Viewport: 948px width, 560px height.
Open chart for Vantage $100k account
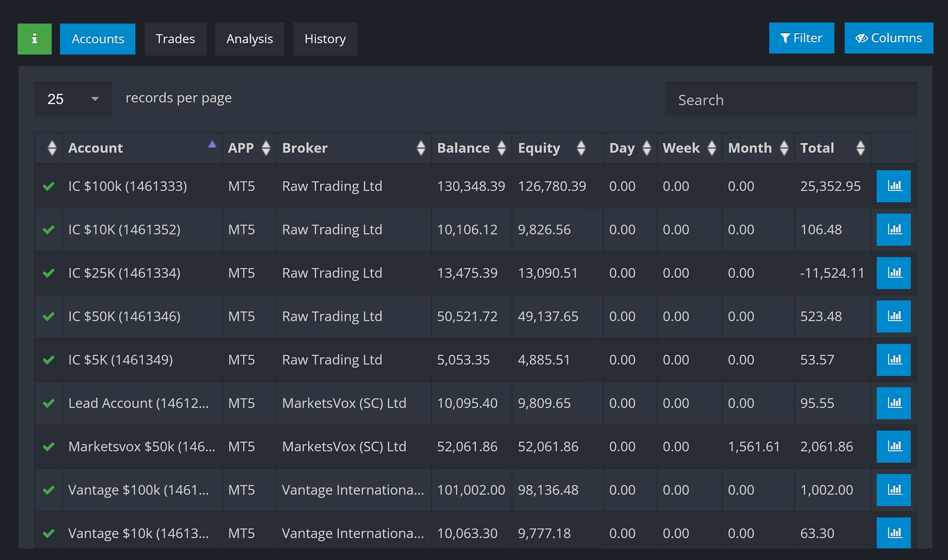[893, 490]
